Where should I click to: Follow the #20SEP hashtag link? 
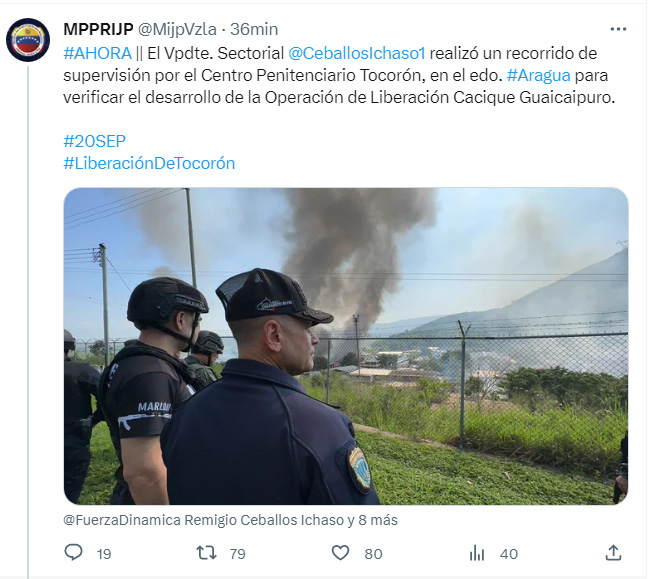[95, 141]
